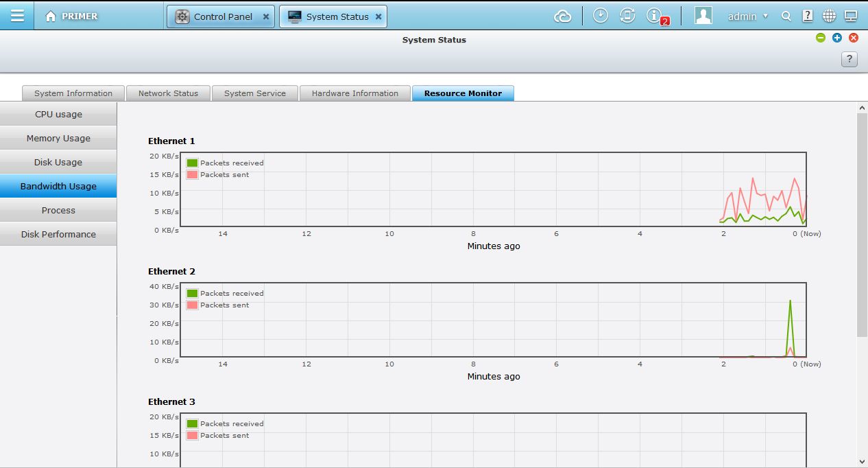Click Ethernet 1 green Packets received swatch
868x468 pixels.
pos(192,163)
